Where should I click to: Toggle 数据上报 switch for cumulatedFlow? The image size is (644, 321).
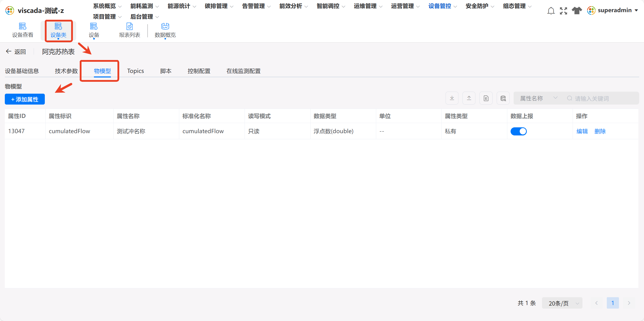518,131
